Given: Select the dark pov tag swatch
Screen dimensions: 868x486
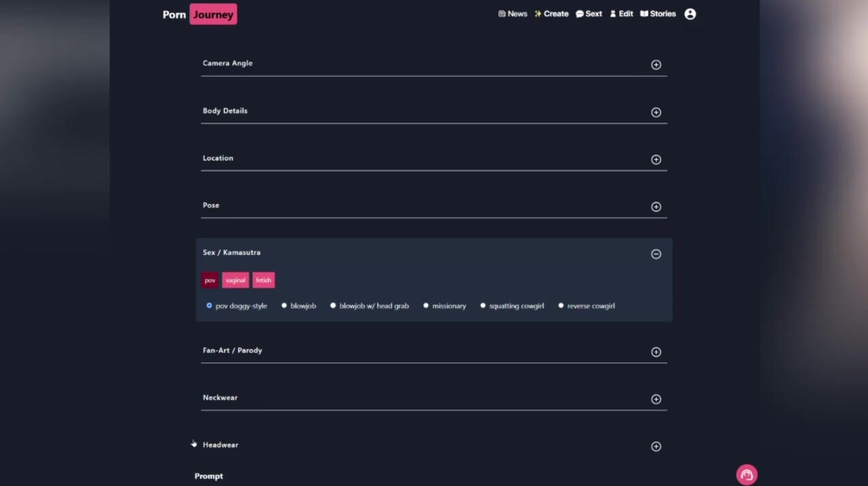Looking at the screenshot, I should coord(210,281).
